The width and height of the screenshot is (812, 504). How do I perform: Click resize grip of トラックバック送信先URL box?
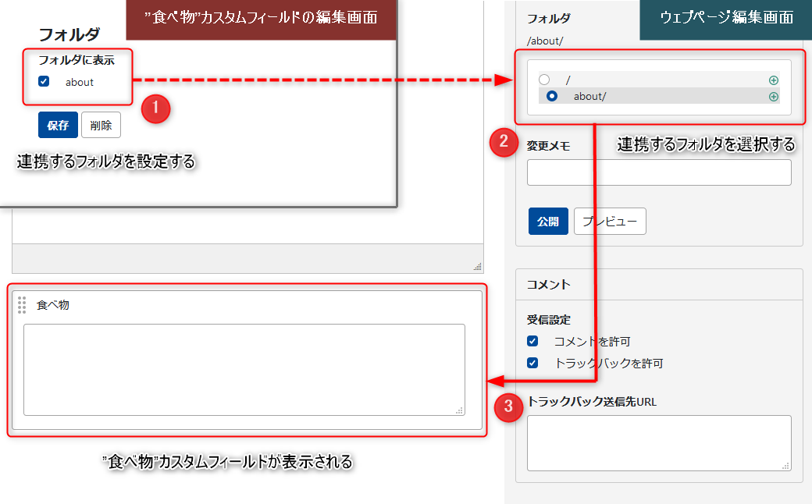tap(785, 466)
